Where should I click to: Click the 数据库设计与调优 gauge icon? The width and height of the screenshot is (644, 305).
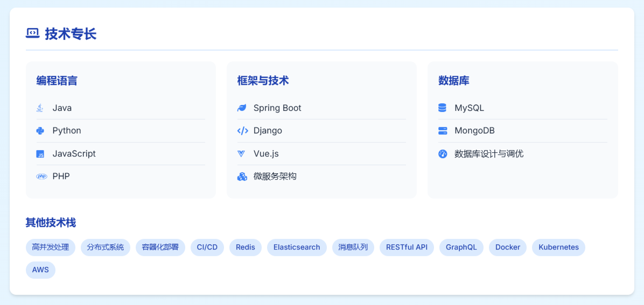(x=443, y=154)
